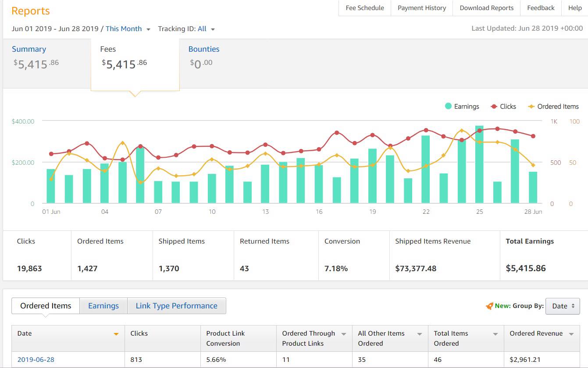Click the 01 Jun earnings bar
Viewport: 588px width, 368px height.
coord(51,186)
